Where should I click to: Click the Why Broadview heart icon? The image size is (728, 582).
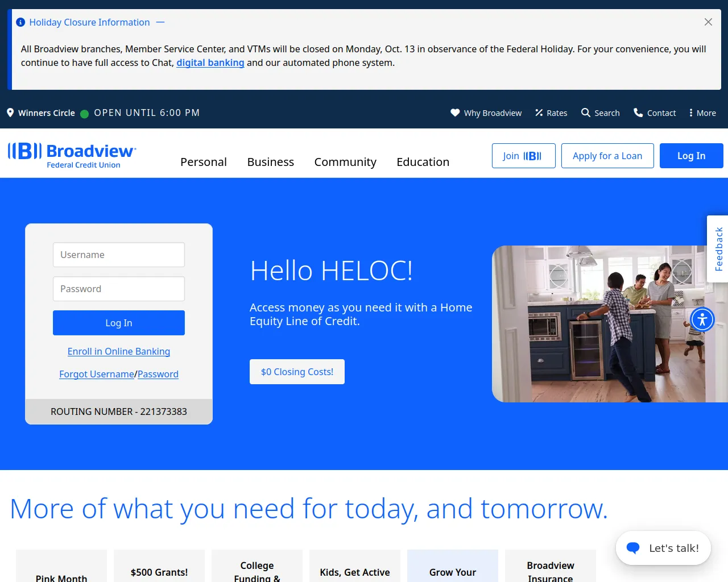[x=455, y=113]
